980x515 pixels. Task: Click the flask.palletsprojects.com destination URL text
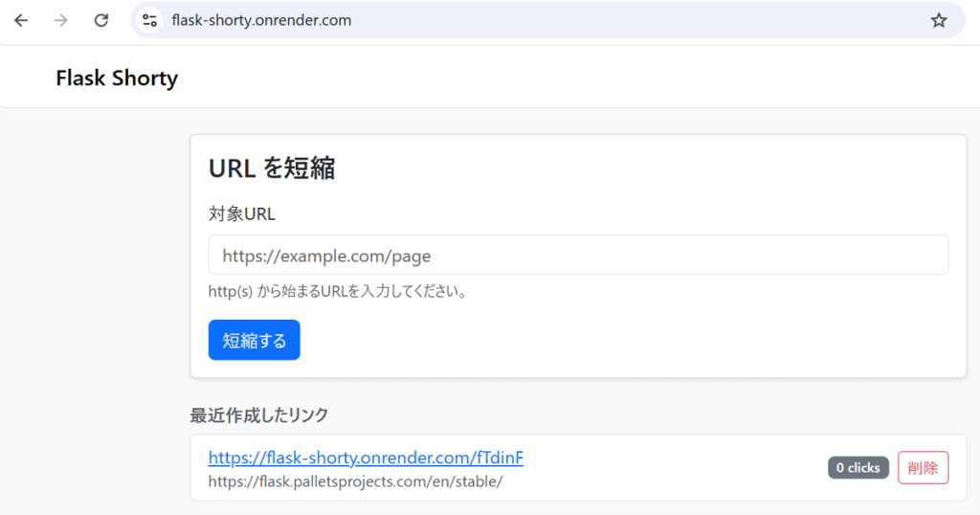click(355, 481)
